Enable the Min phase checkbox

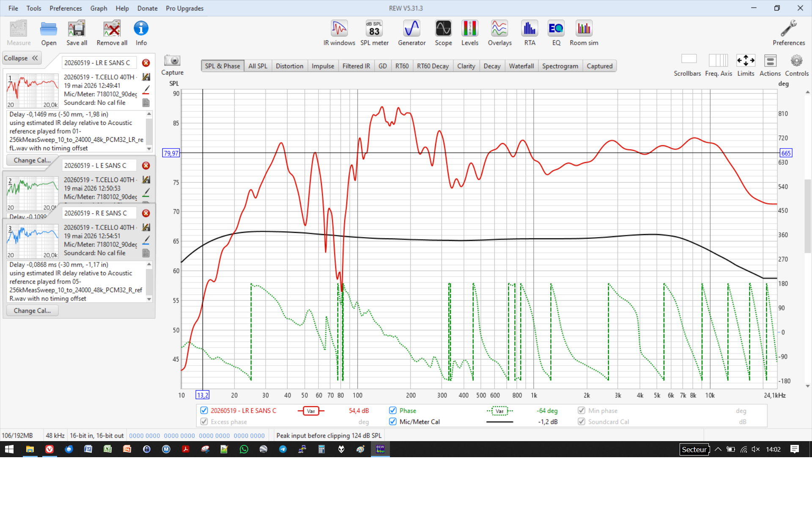coord(582,411)
